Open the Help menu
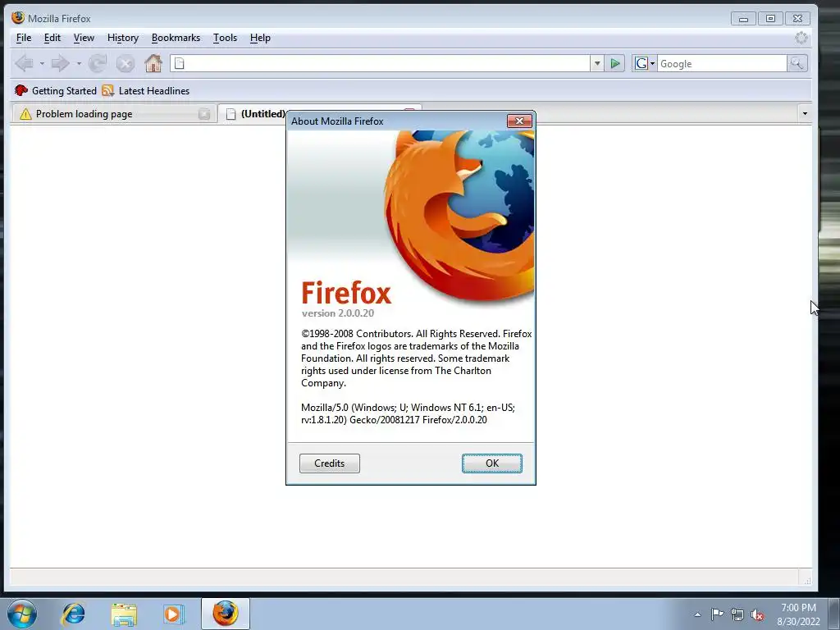The width and height of the screenshot is (840, 630). click(260, 38)
